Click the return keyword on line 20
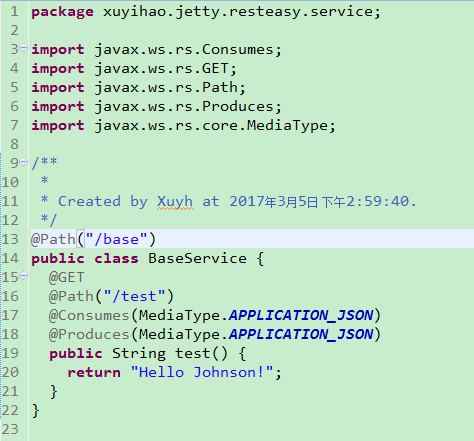The height and width of the screenshot is (441, 474). pos(94,372)
